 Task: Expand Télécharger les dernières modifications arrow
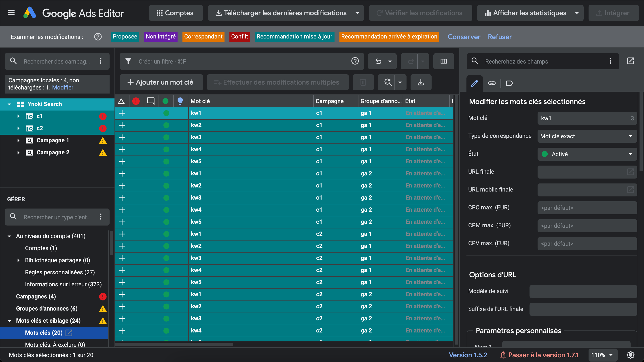click(x=357, y=13)
